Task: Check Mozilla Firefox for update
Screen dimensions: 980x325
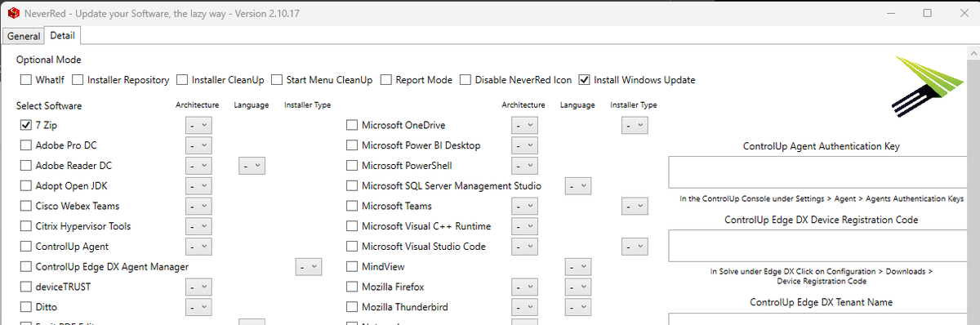Action: (x=352, y=287)
